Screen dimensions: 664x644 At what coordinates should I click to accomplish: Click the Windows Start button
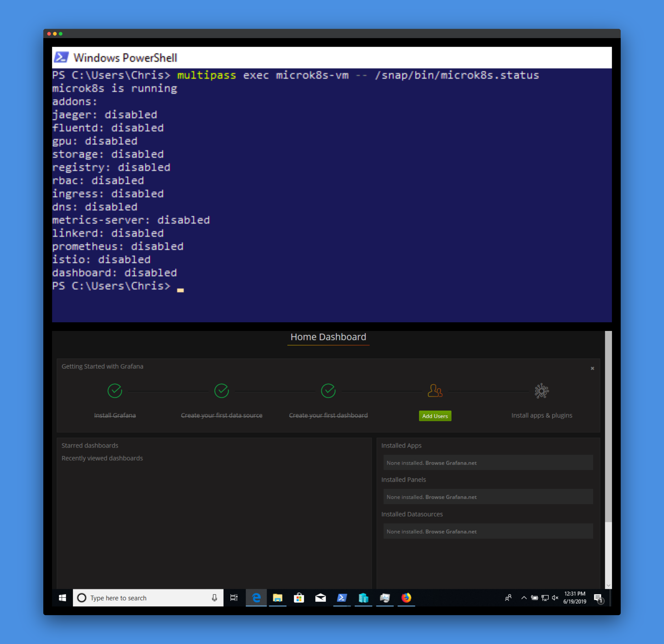(x=62, y=598)
